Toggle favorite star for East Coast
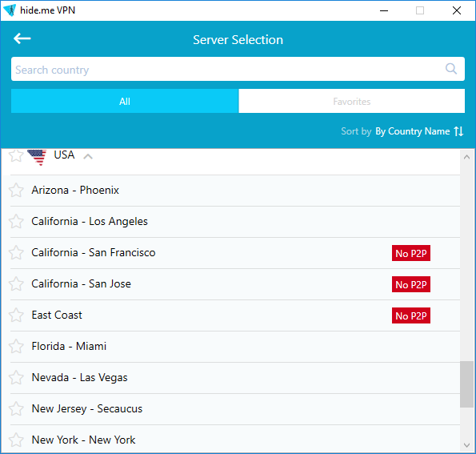 pos(16,315)
